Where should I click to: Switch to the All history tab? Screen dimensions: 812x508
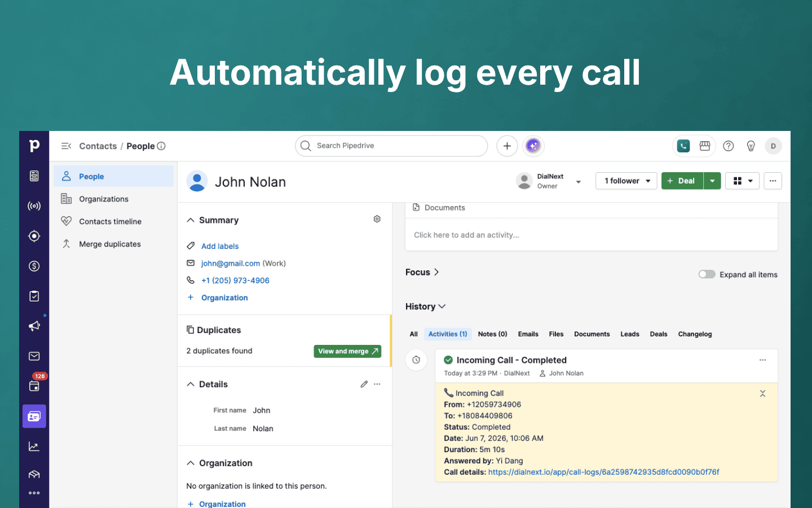413,334
